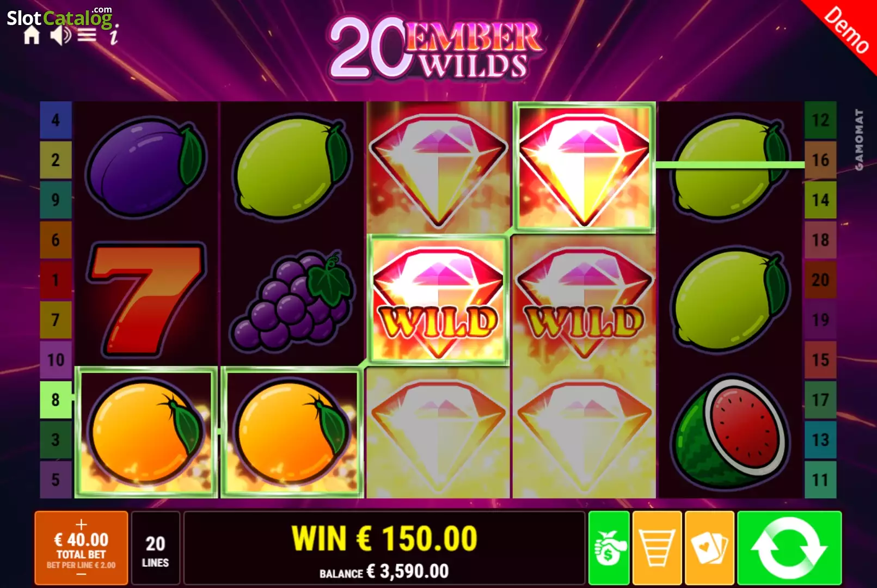Image resolution: width=877 pixels, height=588 pixels.
Task: Start the card gamble feature
Action: click(x=709, y=548)
